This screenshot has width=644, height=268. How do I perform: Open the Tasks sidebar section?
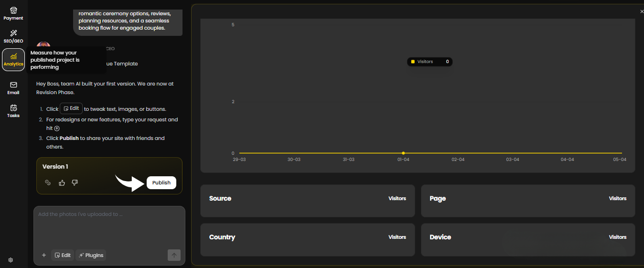click(13, 111)
